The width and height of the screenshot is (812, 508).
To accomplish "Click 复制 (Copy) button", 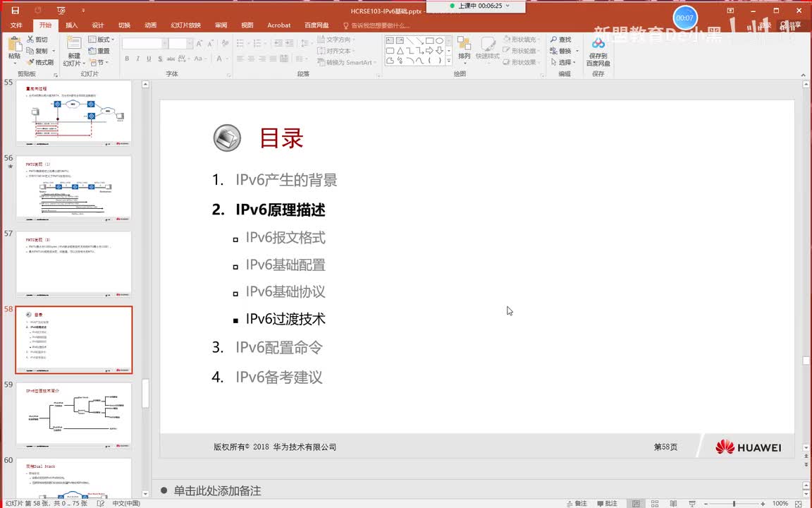I will [x=37, y=51].
